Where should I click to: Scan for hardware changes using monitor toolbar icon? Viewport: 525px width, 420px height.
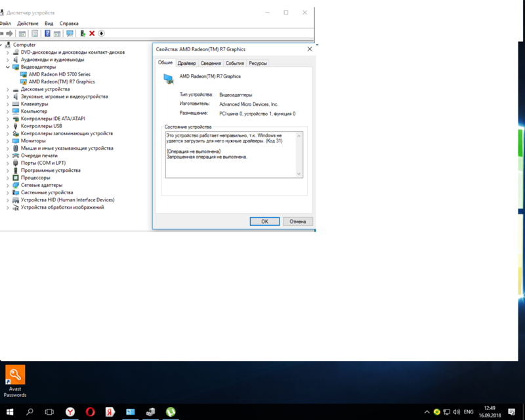click(70, 33)
